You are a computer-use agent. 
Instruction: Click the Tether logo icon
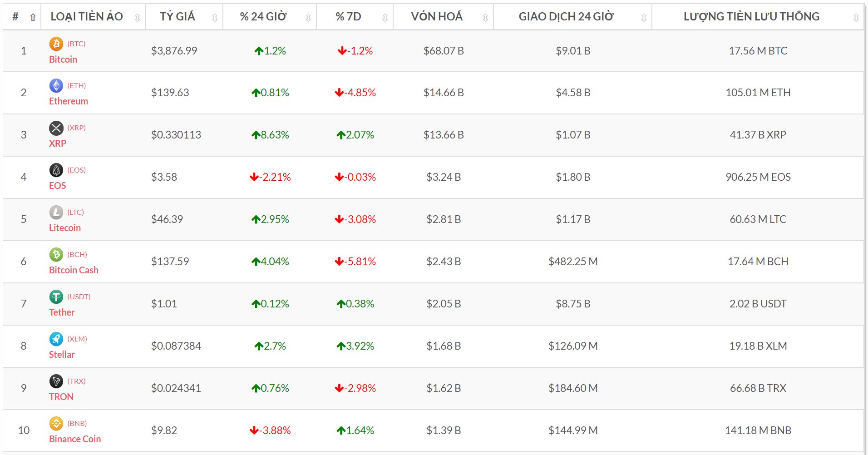pos(56,297)
